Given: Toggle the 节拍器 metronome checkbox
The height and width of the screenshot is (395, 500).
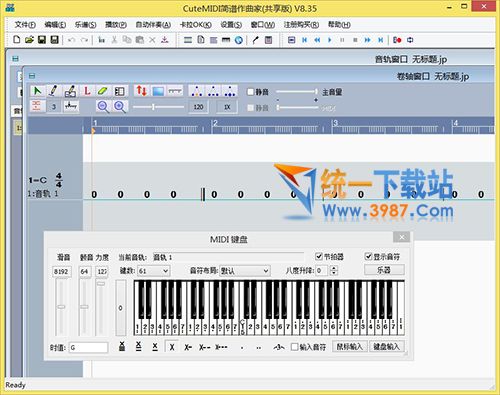Looking at the screenshot, I should point(319,256).
